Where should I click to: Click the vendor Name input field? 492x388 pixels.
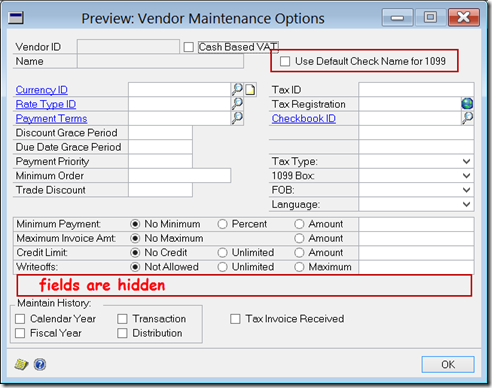160,61
